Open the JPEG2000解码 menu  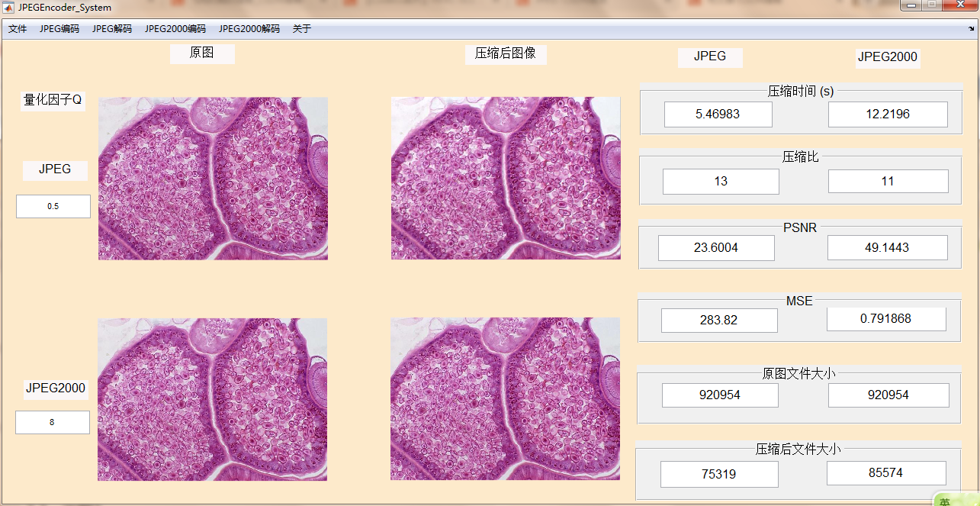point(249,29)
